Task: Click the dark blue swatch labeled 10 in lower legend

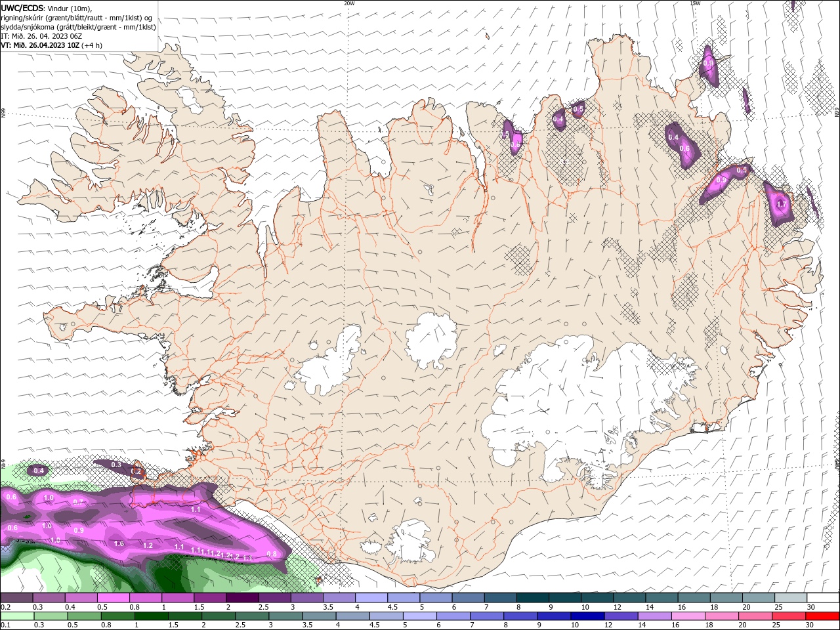Action: tap(587, 616)
